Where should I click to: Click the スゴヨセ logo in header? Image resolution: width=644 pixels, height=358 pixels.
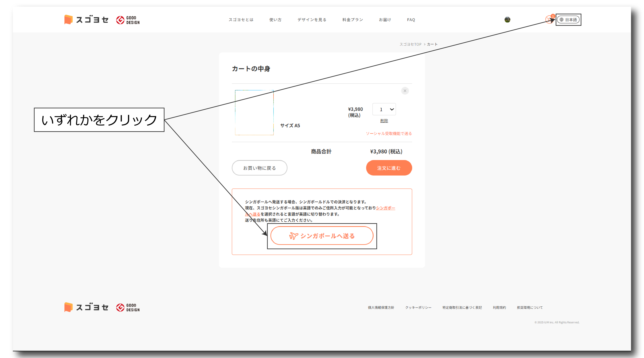(x=87, y=20)
